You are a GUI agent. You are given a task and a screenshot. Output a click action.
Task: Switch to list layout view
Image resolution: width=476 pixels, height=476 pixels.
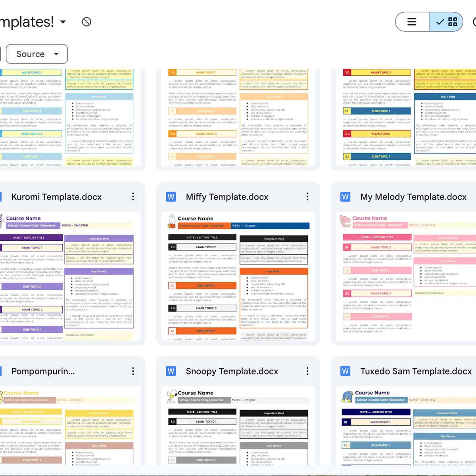pos(412,22)
